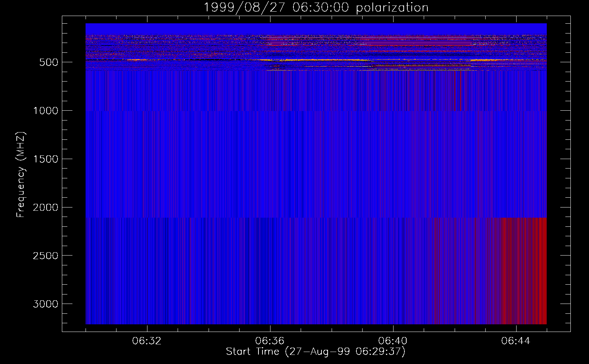Click the 'Frequency (MHZ)' axis label
589x364 pixels.
point(21,174)
